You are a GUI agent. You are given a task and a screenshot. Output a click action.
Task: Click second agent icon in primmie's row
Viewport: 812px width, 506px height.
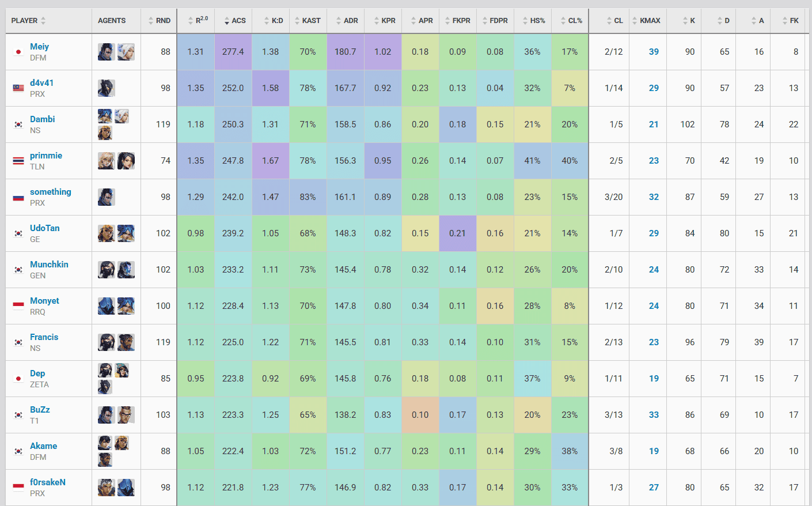tap(126, 161)
